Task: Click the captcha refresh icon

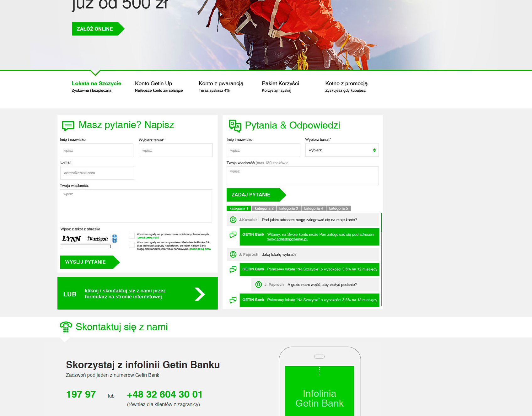Action: tap(115, 236)
